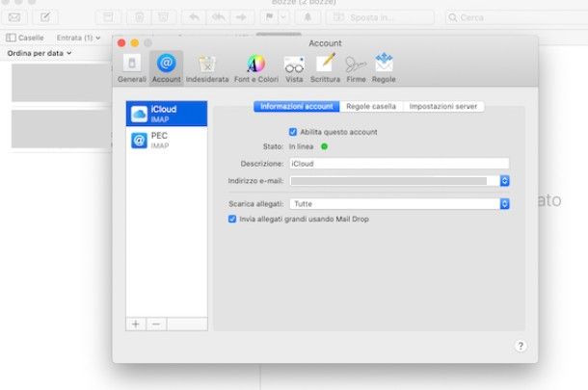Open the Regole rules pane
The height and width of the screenshot is (390, 588).
point(384,68)
